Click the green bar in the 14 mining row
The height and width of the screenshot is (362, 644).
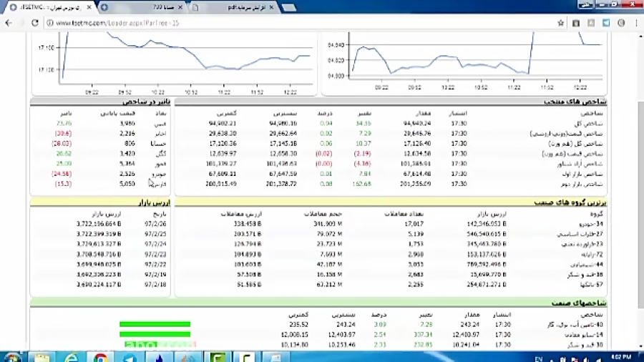(155, 335)
